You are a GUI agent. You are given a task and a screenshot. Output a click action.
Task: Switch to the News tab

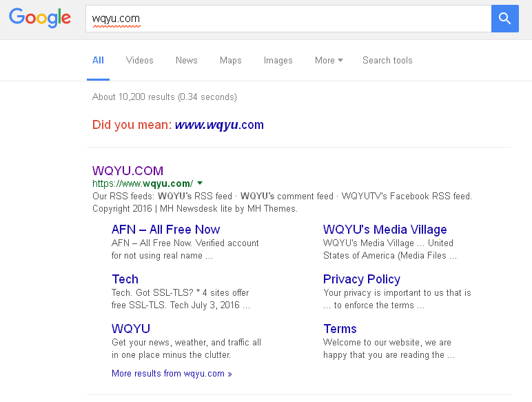187,61
